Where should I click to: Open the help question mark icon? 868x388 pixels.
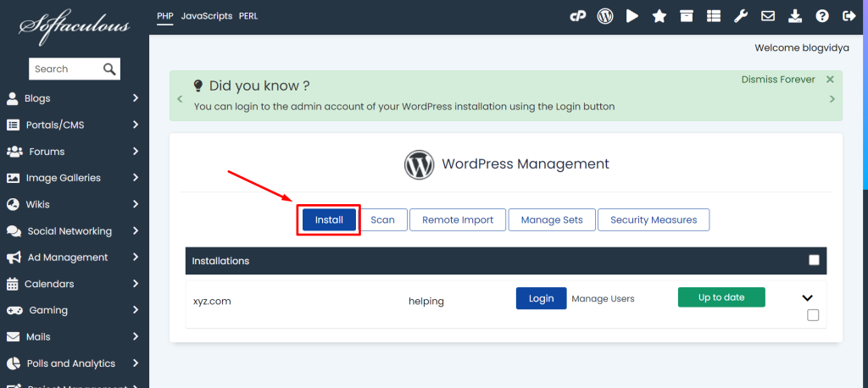pos(822,17)
